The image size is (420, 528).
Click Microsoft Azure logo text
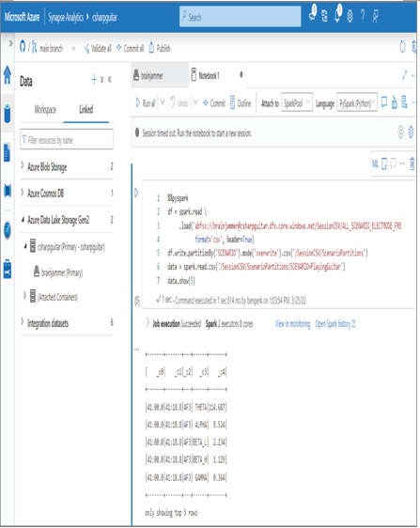[x=22, y=17]
